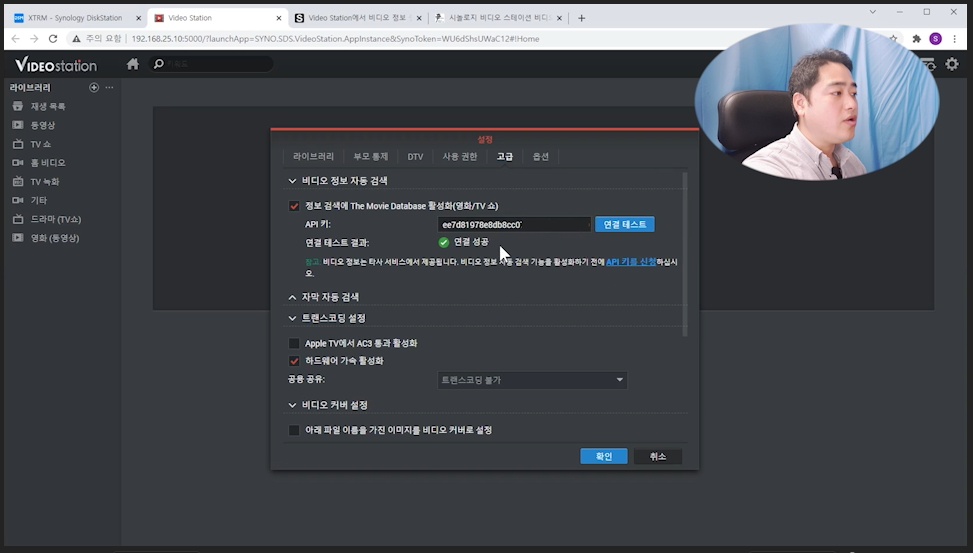Select TV 녹화 library icon
This screenshot has width=973, height=553.
18,181
